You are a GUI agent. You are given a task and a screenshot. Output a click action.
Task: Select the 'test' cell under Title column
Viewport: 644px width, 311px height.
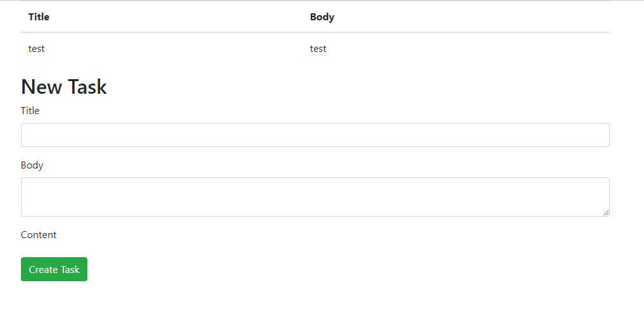click(x=37, y=49)
